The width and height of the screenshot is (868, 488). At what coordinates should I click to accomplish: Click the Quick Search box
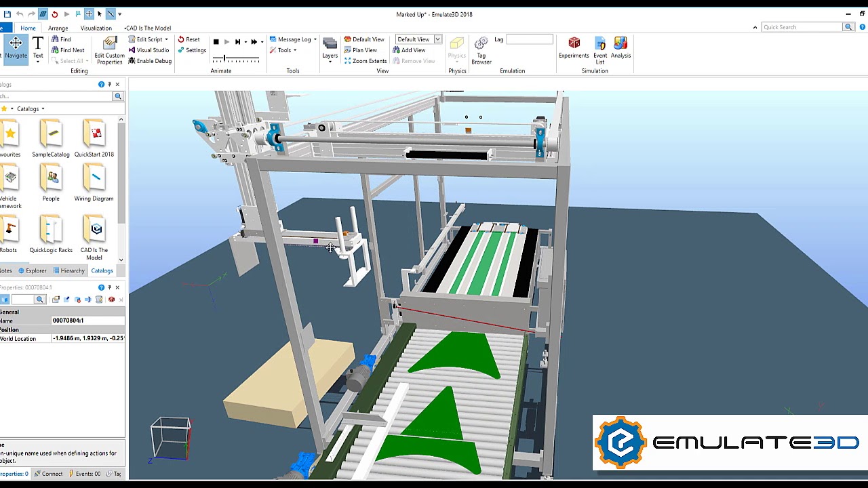tap(802, 27)
